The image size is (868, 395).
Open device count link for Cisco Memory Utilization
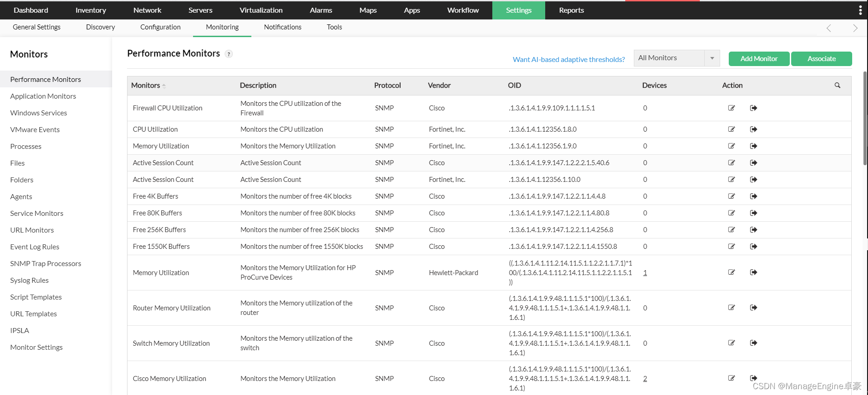tap(645, 378)
